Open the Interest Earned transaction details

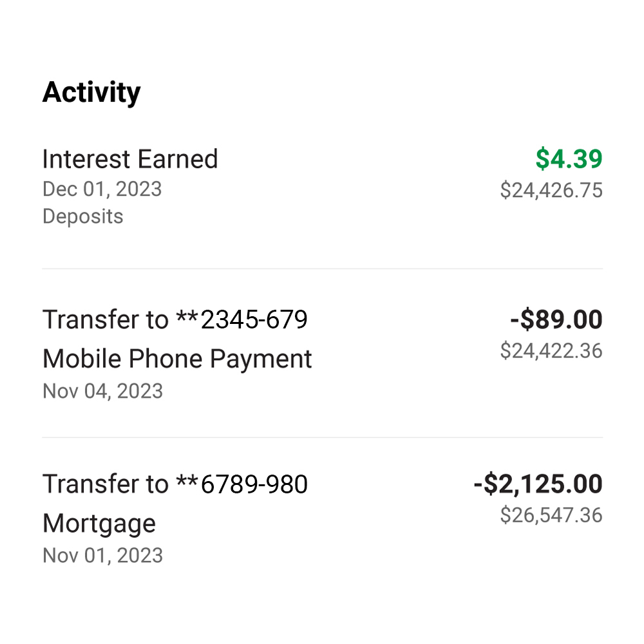pos(129,158)
